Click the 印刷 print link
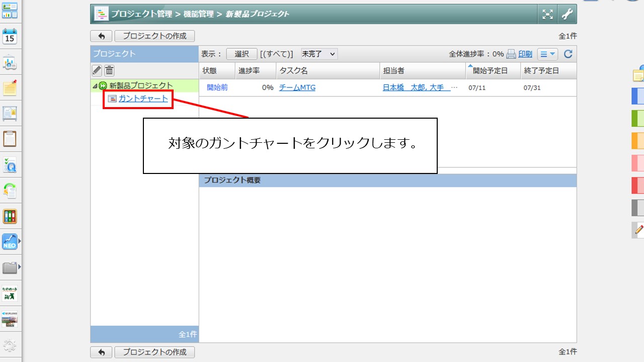644x362 pixels. (525, 54)
